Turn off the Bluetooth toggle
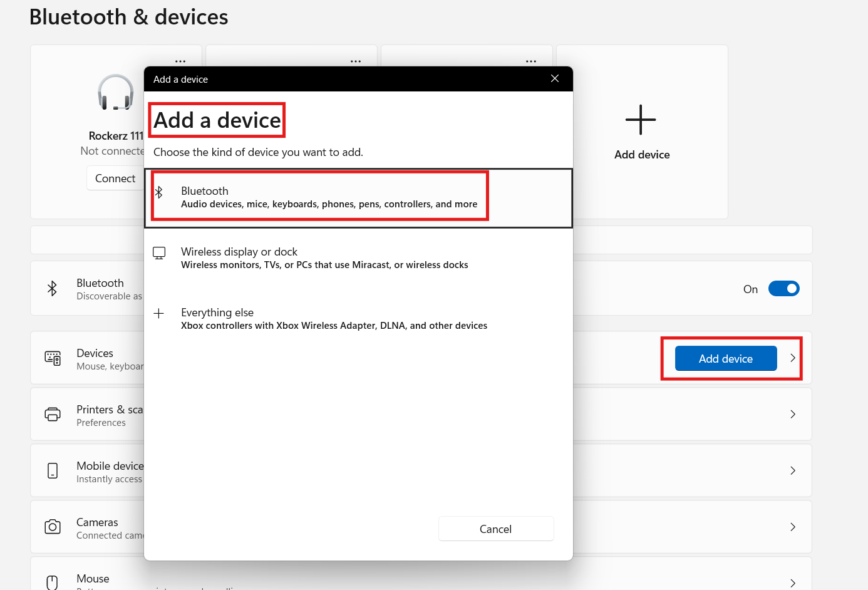 [x=784, y=288]
